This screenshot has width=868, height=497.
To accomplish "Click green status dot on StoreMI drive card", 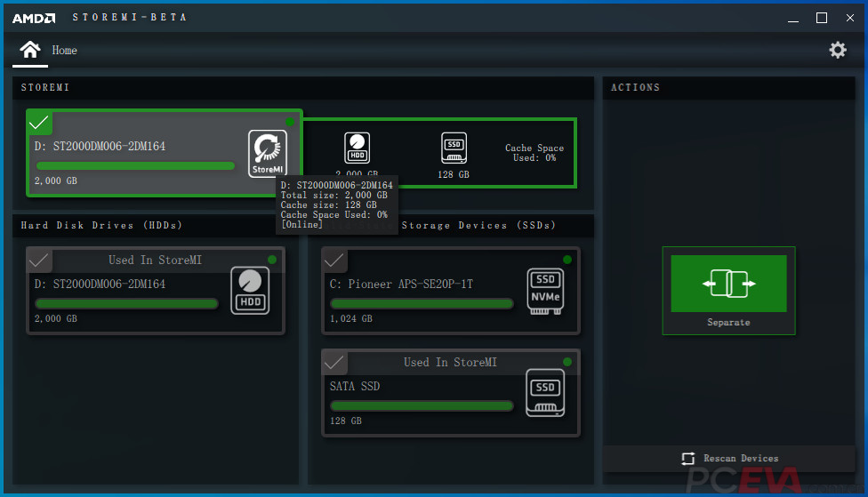I will (x=290, y=122).
